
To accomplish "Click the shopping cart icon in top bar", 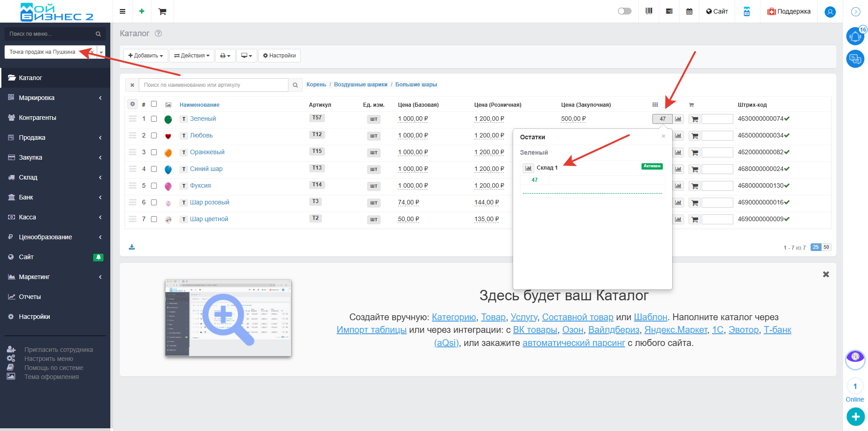I will (162, 12).
